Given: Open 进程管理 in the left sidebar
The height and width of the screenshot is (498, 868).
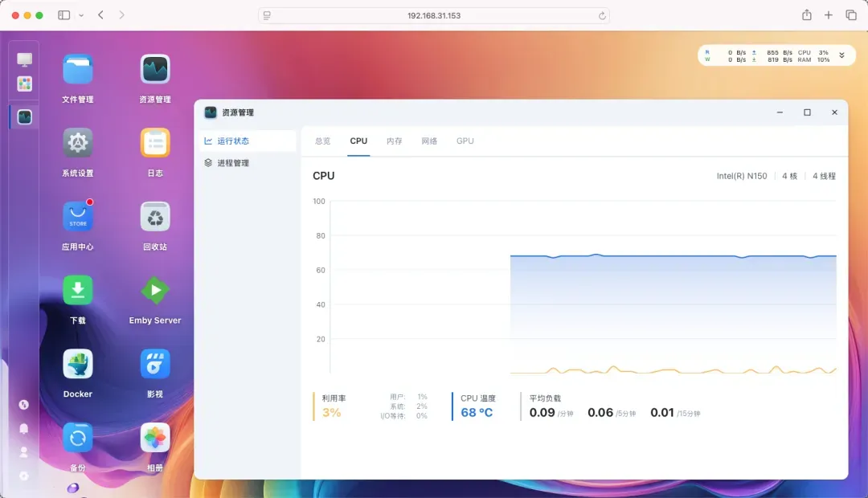Looking at the screenshot, I should click(x=233, y=163).
